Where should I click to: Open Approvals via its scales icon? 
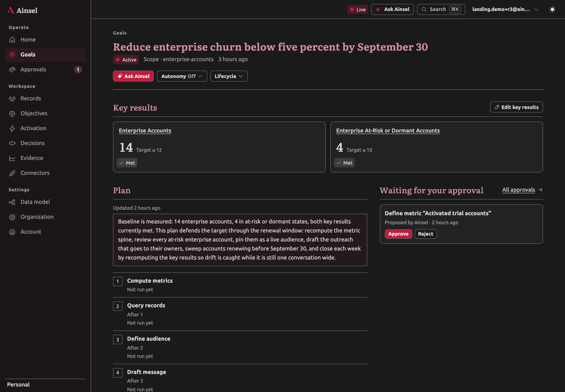pos(12,70)
